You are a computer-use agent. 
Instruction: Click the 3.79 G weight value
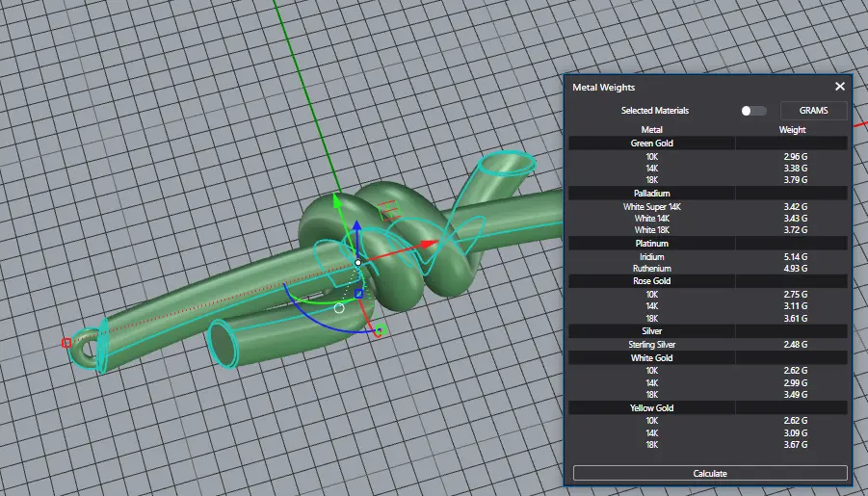[795, 180]
